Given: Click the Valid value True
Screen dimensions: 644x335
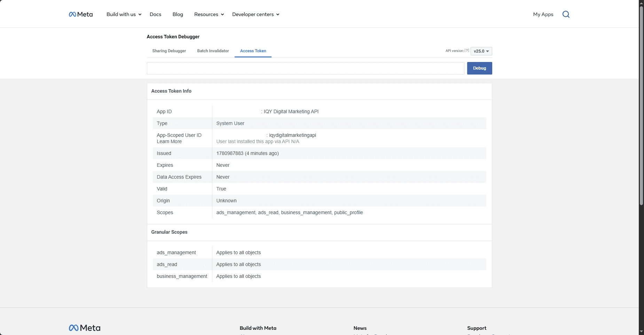Looking at the screenshot, I should [x=221, y=189].
